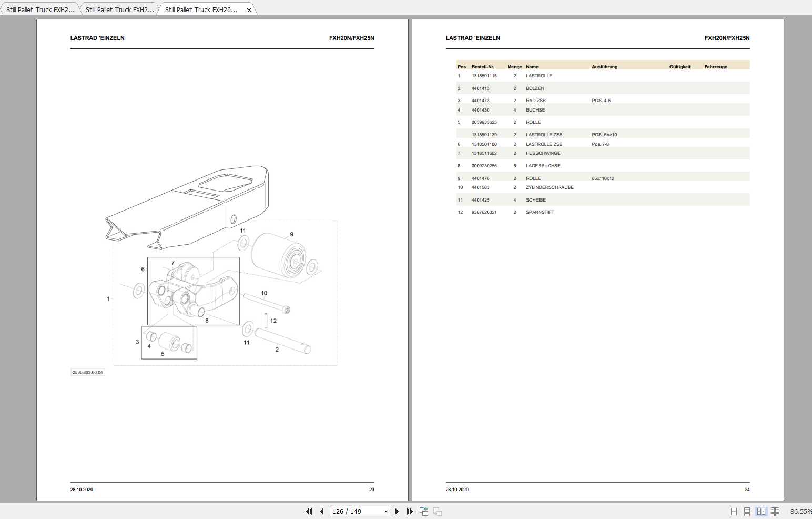Image resolution: width=812 pixels, height=519 pixels.
Task: Open the page number dropdown arrow
Action: pos(386,511)
